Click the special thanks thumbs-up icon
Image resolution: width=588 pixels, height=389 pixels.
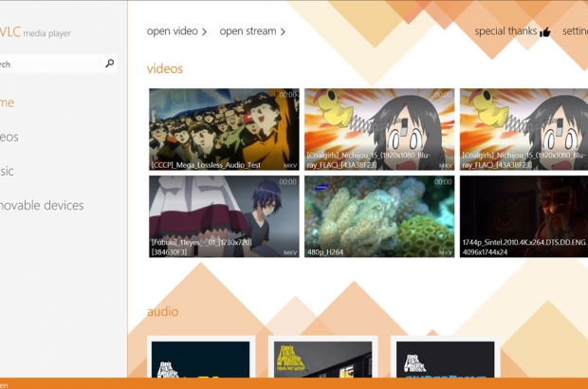545,32
